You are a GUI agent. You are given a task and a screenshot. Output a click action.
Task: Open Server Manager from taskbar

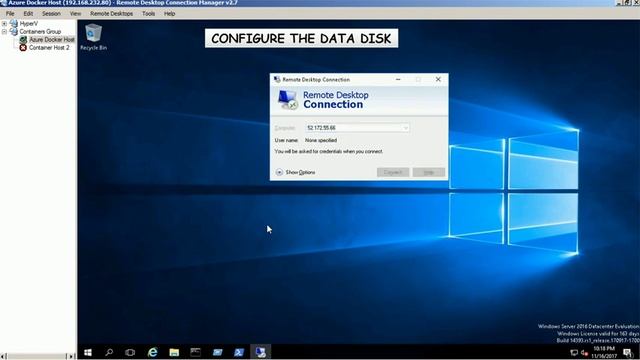click(218, 352)
